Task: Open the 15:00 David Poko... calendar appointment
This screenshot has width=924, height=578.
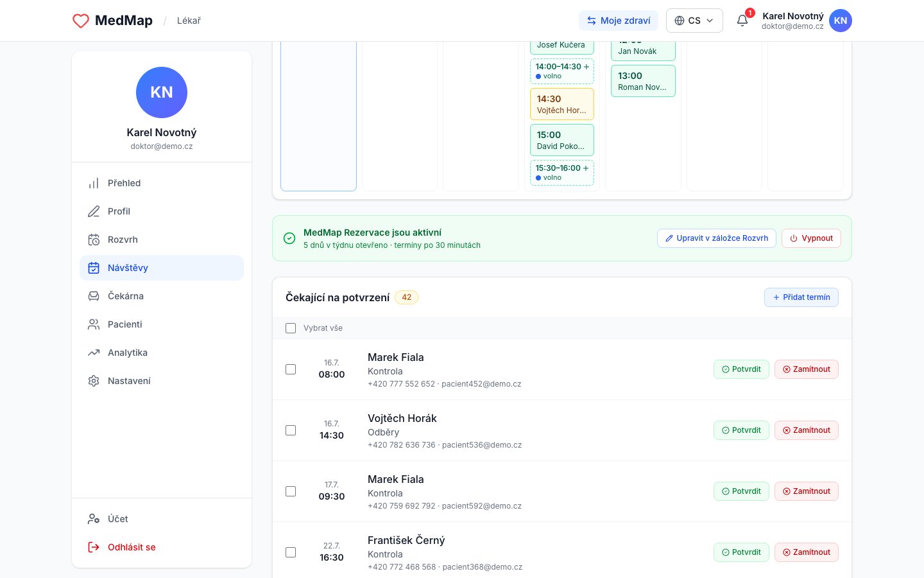Action: (x=562, y=140)
